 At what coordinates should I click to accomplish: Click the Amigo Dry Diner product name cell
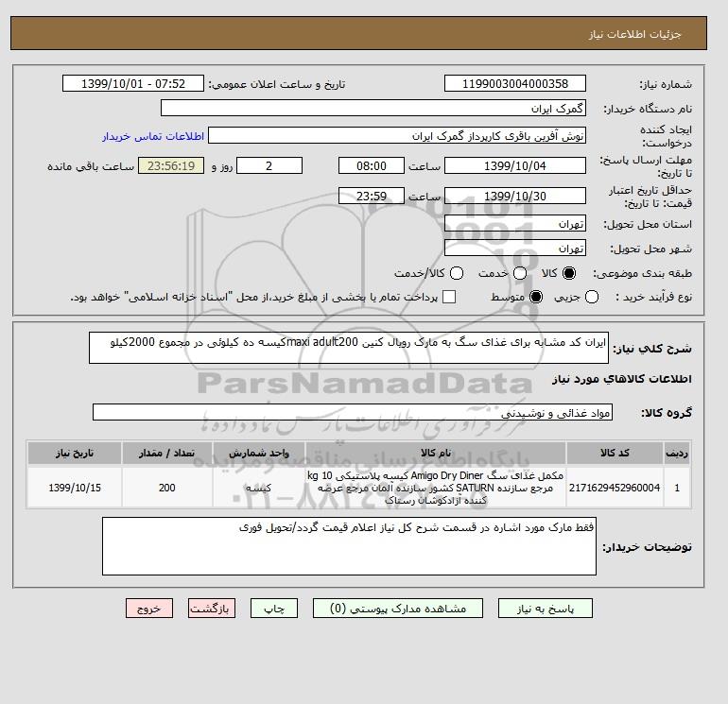tap(436, 488)
